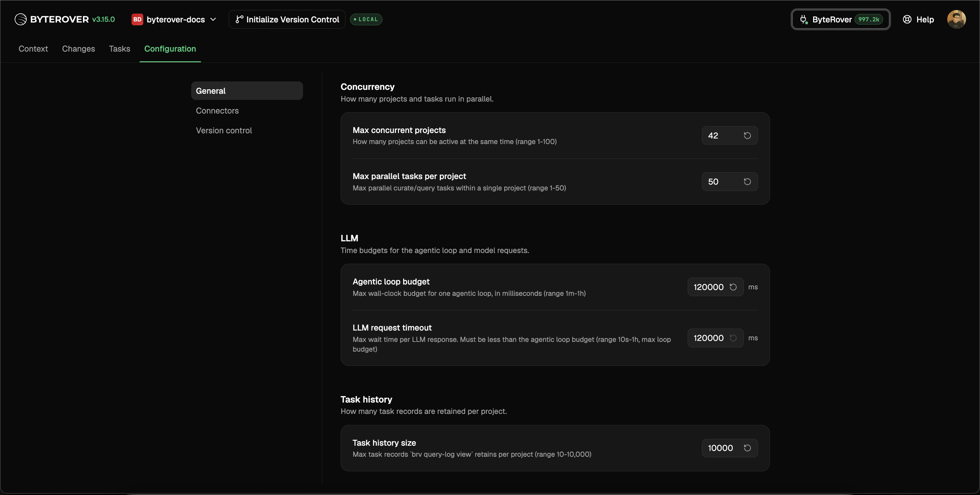Screen dimensions: 980x495
Task: Click the Agentic loop budget label
Action: tap(391, 282)
